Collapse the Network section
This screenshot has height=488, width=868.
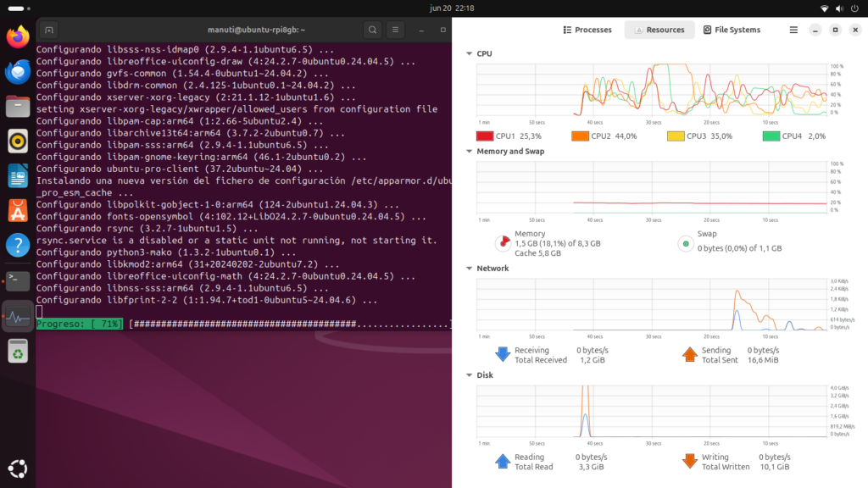pos(469,269)
